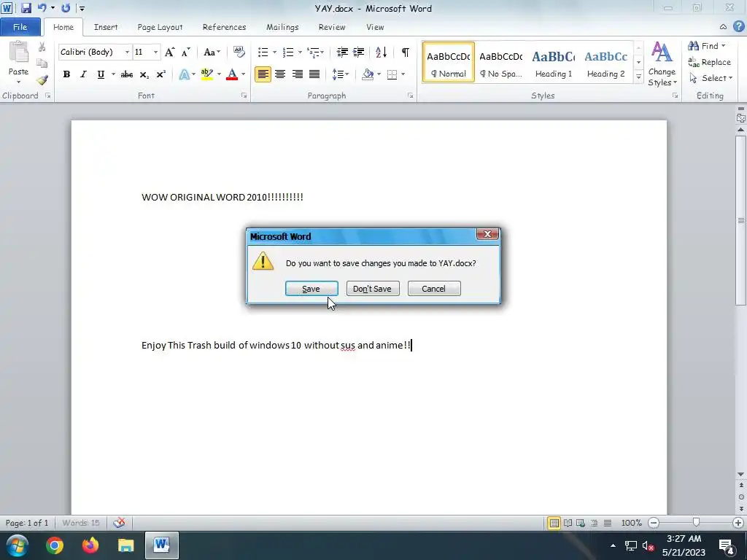Image resolution: width=747 pixels, height=560 pixels.
Task: Click the Shrink Font icon
Action: pos(186,52)
